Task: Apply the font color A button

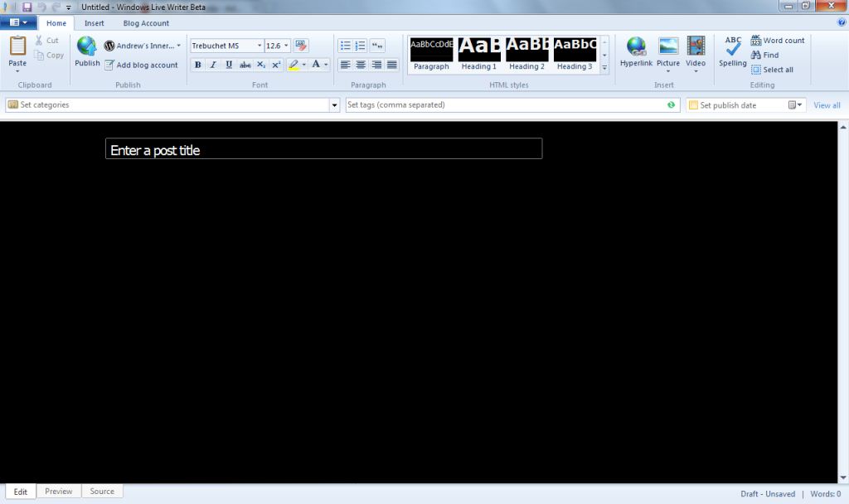Action: pos(316,65)
